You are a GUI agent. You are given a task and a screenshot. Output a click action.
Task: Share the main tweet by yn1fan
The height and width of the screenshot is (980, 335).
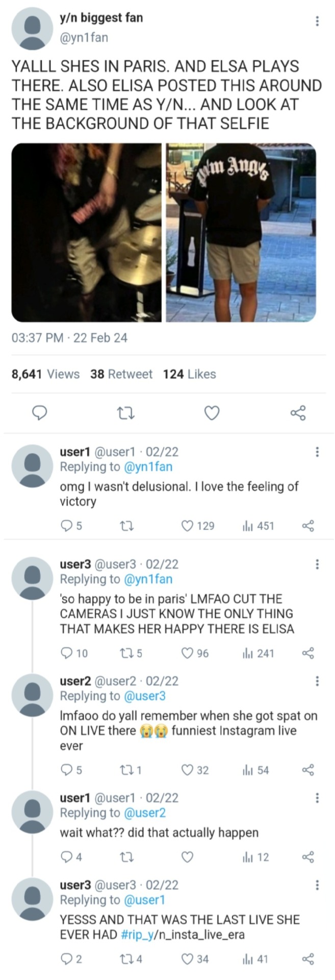click(x=298, y=413)
